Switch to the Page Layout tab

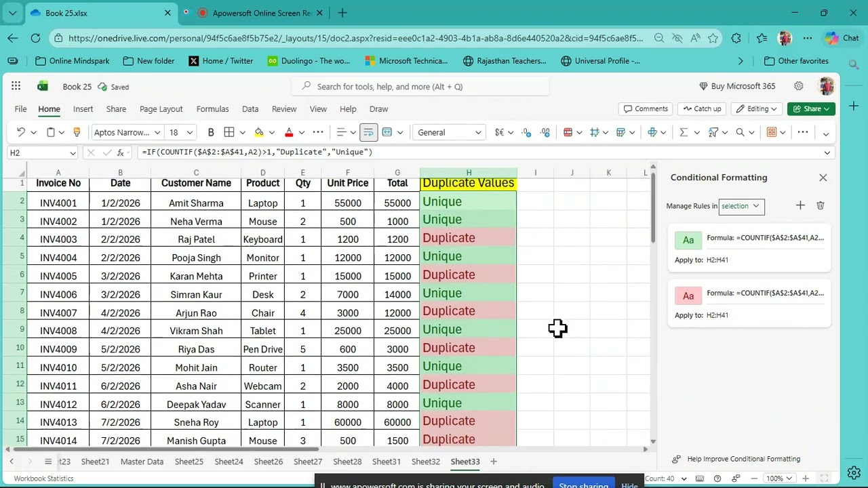tap(161, 108)
